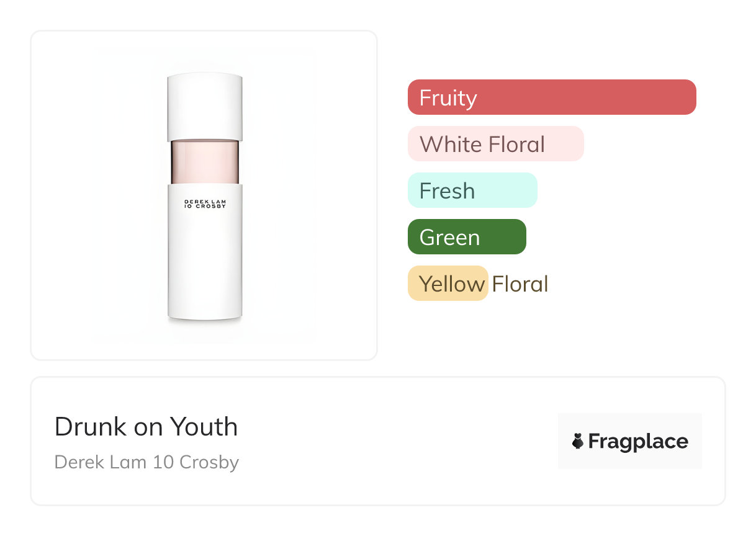Select the Yellow accord highlight bar
The image size is (756, 536).
pos(448,284)
